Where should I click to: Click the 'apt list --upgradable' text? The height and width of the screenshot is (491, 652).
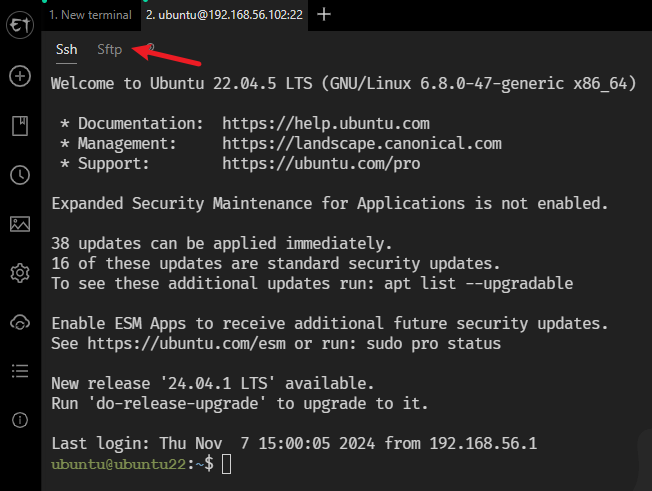(x=479, y=284)
